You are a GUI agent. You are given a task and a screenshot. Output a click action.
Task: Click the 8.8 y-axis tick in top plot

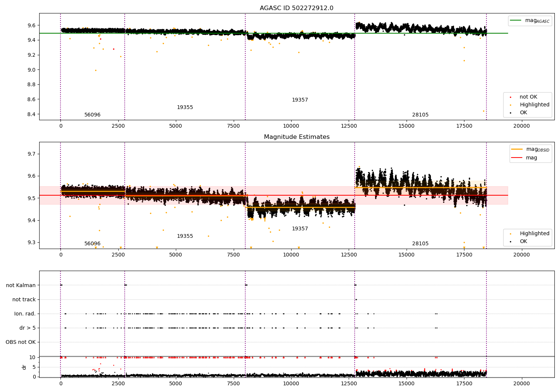pyautogui.click(x=31, y=85)
